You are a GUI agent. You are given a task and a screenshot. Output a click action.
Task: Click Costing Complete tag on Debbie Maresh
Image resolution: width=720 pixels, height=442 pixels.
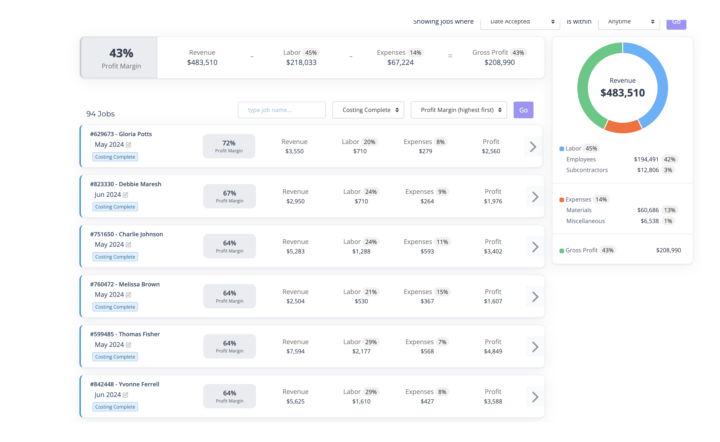pyautogui.click(x=115, y=207)
